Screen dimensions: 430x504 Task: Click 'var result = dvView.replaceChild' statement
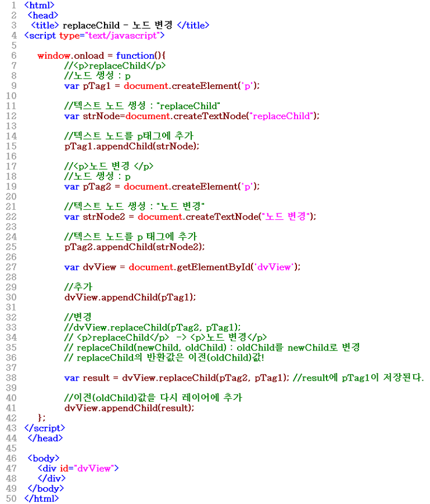[177, 378]
